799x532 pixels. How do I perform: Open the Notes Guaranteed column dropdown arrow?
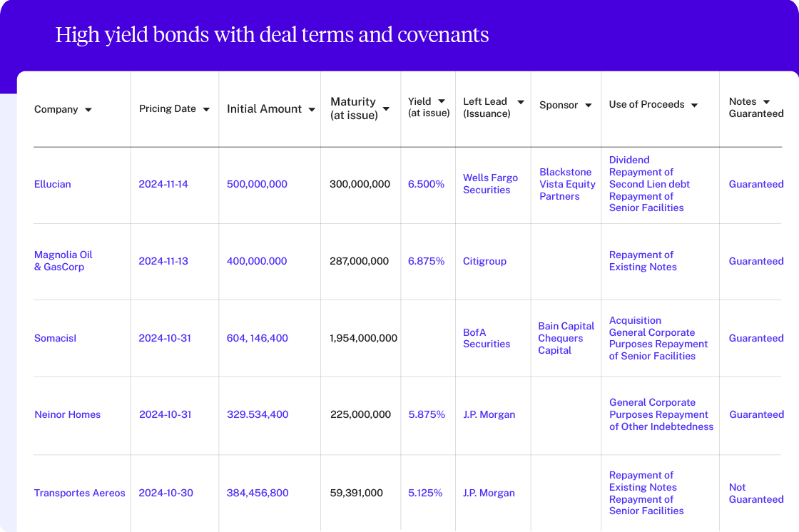pos(766,103)
